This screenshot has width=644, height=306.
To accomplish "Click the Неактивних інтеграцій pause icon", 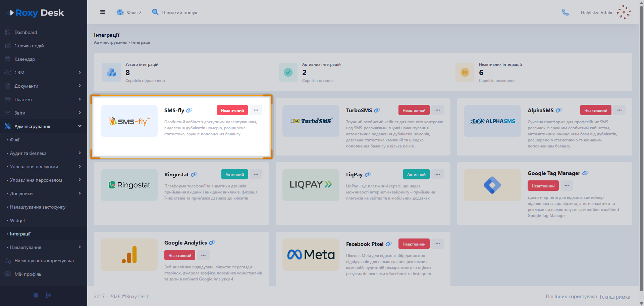I will (x=465, y=72).
